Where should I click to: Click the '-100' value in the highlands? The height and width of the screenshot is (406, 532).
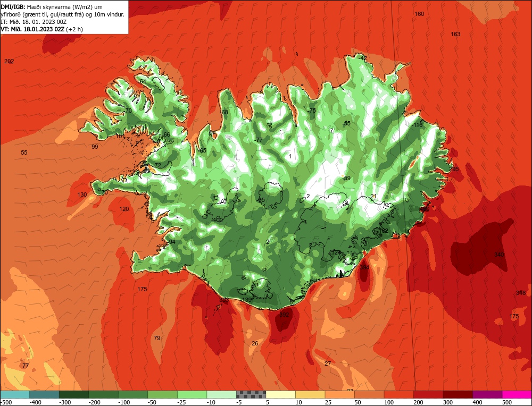click(x=217, y=220)
